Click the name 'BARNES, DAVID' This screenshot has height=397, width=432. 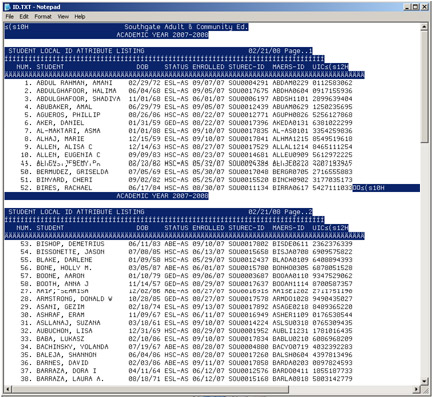click(x=62, y=363)
